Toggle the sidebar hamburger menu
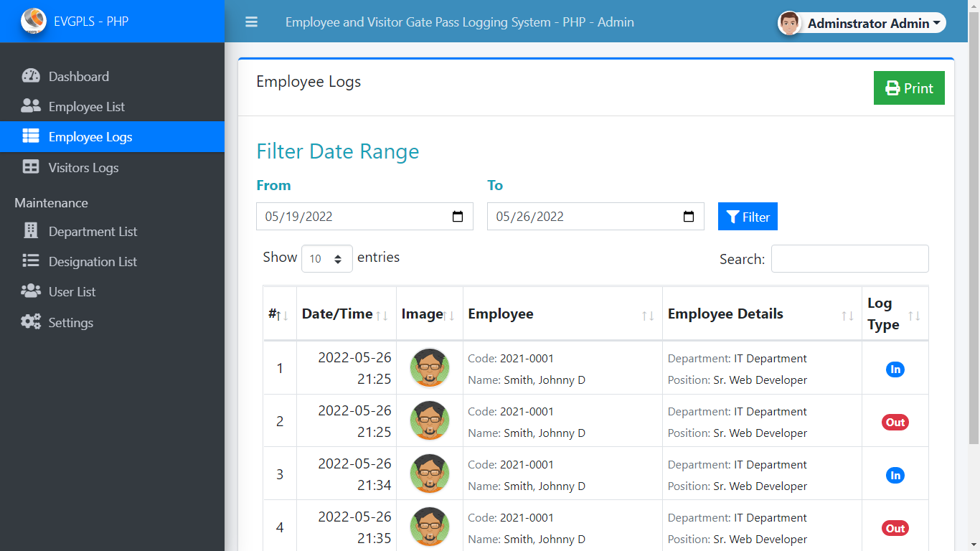The width and height of the screenshot is (980, 551). click(x=251, y=22)
